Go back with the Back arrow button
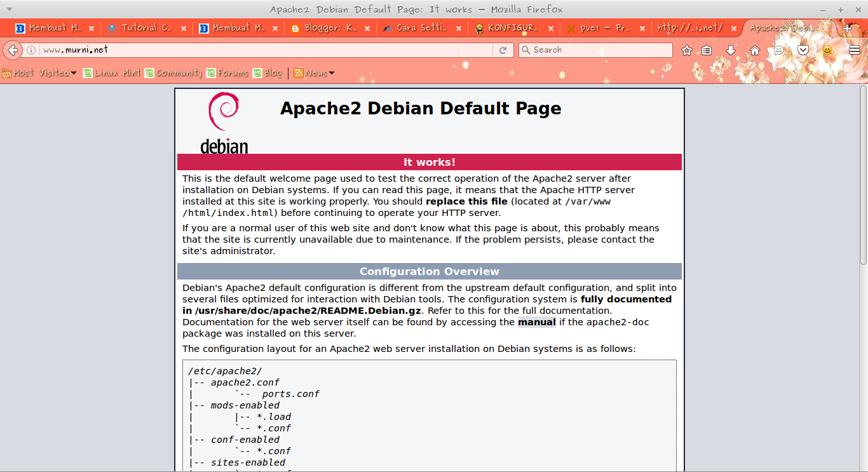The image size is (868, 472). click(12, 50)
